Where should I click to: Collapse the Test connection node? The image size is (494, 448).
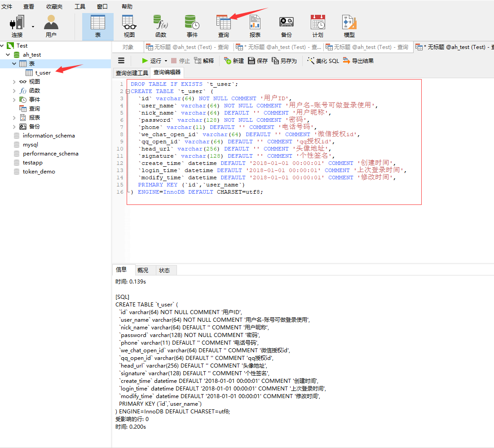click(2, 46)
